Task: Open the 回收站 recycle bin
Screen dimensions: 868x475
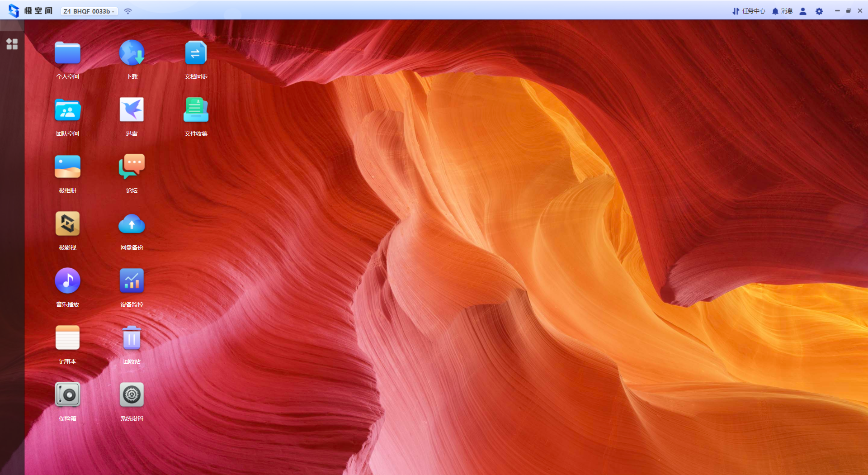Action: (x=132, y=338)
